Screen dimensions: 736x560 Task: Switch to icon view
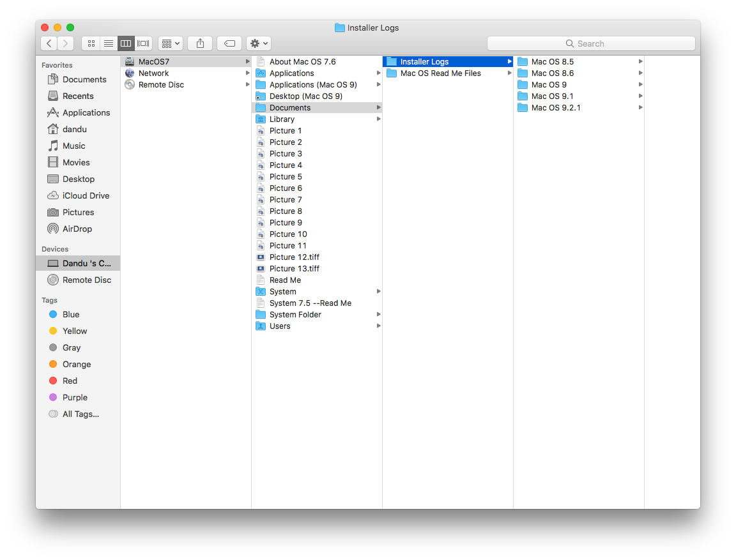pyautogui.click(x=91, y=43)
